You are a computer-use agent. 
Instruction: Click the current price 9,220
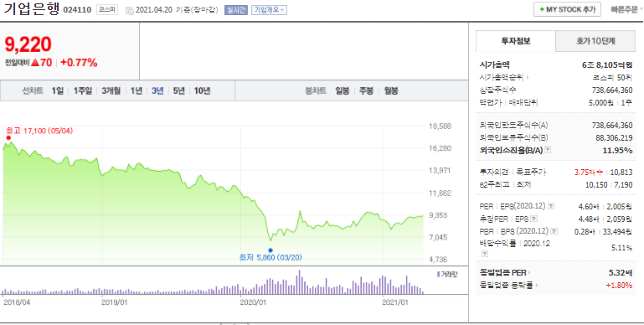[x=28, y=44]
